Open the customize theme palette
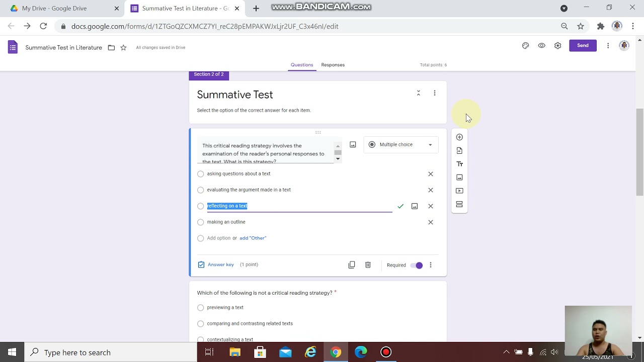Viewport: 644px width, 362px height. [x=525, y=45]
